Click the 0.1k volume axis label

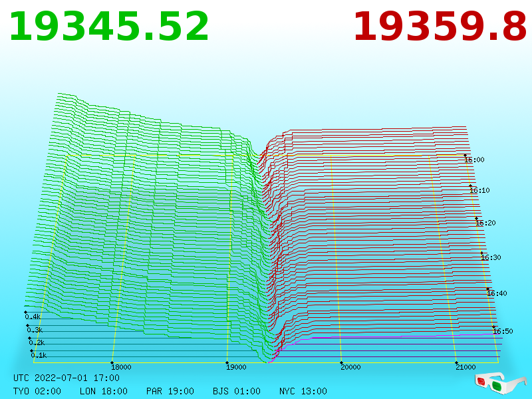click(39, 355)
